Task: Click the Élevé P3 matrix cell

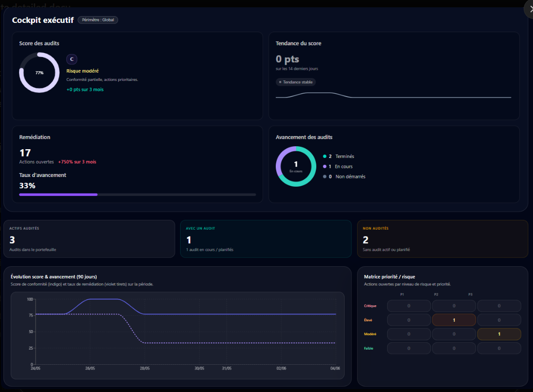Action: point(499,320)
